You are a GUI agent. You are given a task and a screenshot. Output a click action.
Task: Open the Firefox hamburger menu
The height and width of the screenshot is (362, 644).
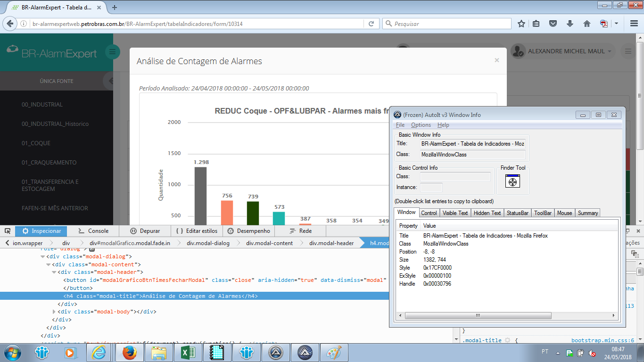pyautogui.click(x=634, y=24)
